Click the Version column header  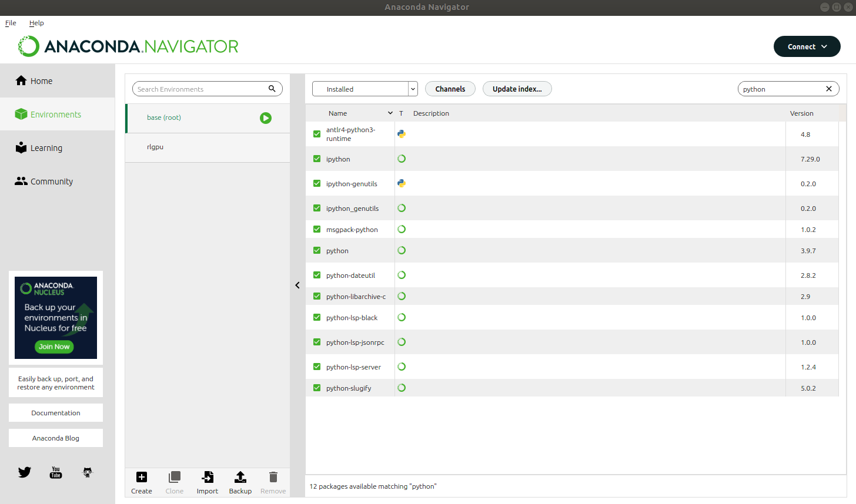tap(802, 113)
